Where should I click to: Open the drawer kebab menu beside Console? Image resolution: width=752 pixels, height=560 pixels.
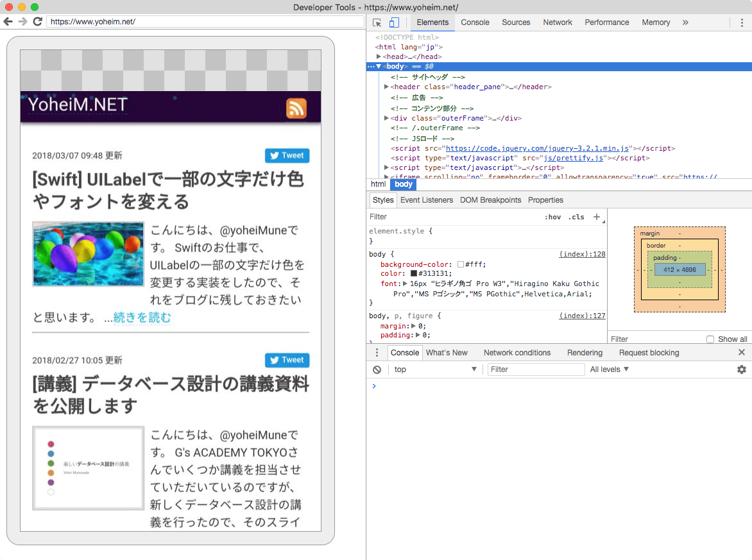click(377, 352)
